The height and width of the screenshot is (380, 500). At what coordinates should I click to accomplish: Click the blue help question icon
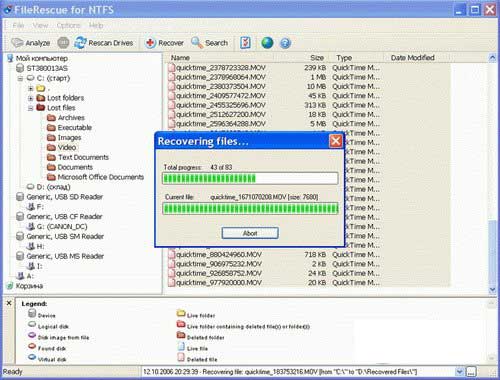pos(285,43)
